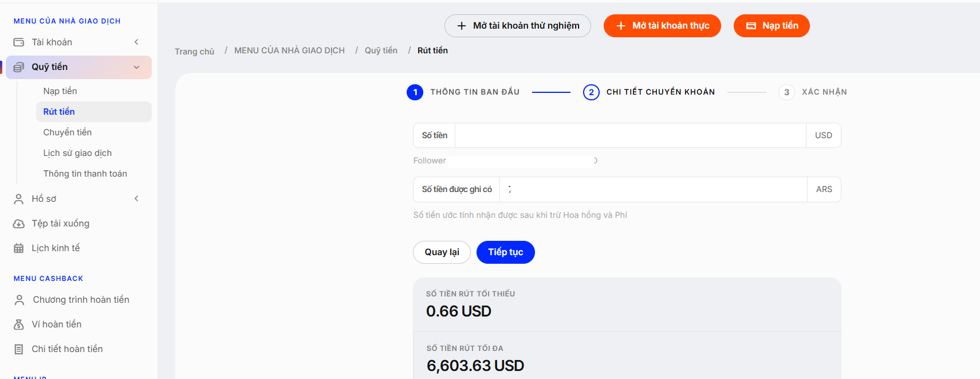The width and height of the screenshot is (980, 379).
Task: Open Lịch sử giao dịch page
Action: coord(77,153)
